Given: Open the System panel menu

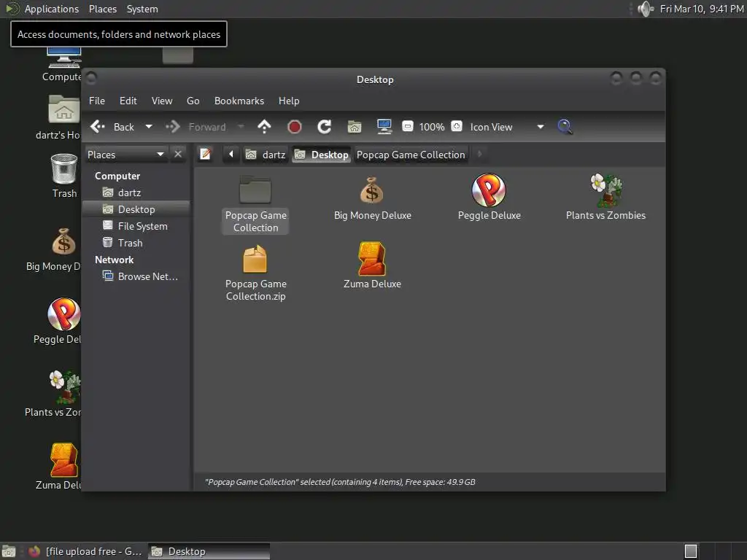Looking at the screenshot, I should pos(142,9).
